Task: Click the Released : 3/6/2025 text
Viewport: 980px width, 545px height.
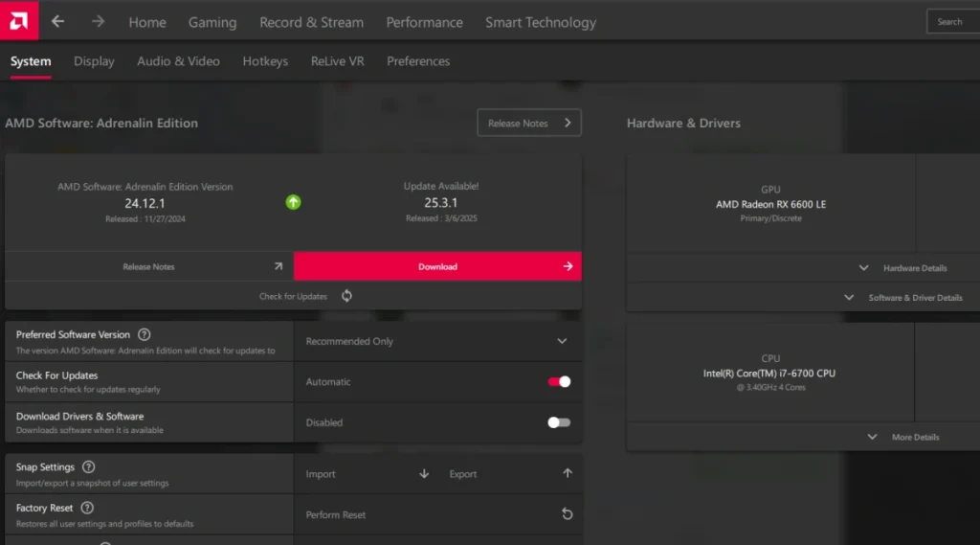Action: pos(441,218)
